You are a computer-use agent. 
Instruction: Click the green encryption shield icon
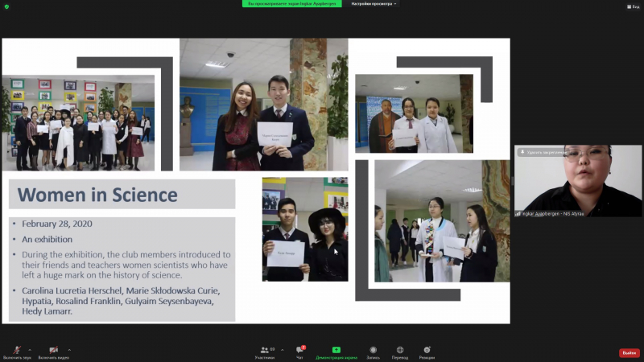point(6,6)
